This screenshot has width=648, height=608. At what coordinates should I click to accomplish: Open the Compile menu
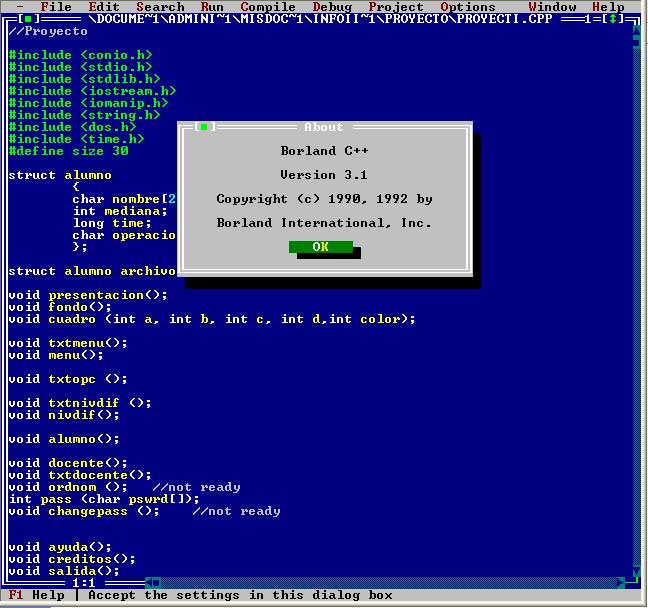tap(268, 7)
